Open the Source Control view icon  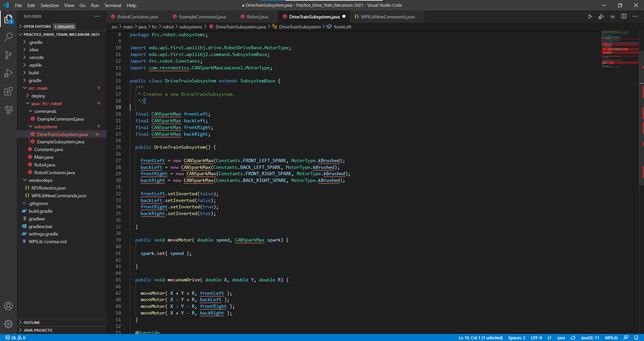(8, 55)
